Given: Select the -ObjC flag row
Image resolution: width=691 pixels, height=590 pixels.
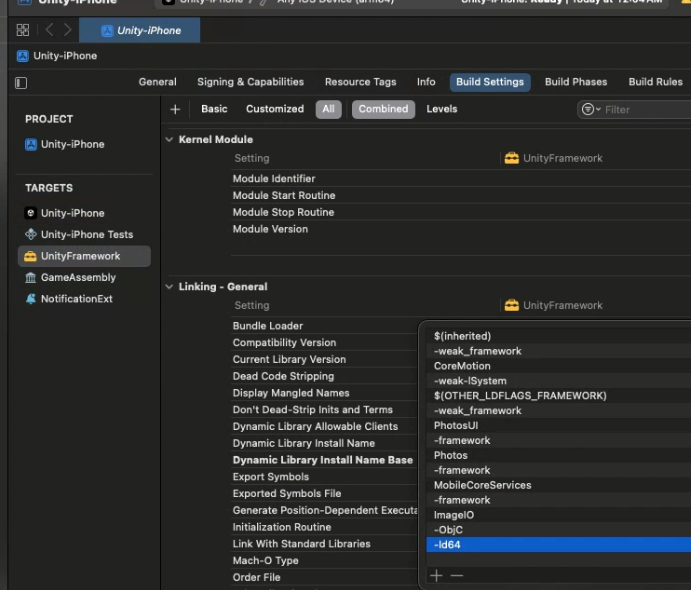Looking at the screenshot, I should click(558, 530).
